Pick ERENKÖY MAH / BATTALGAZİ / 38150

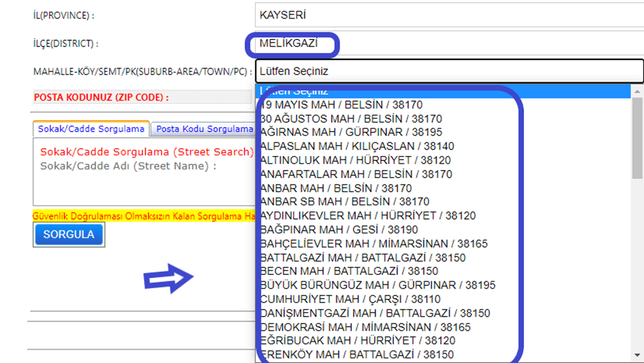[x=356, y=355]
